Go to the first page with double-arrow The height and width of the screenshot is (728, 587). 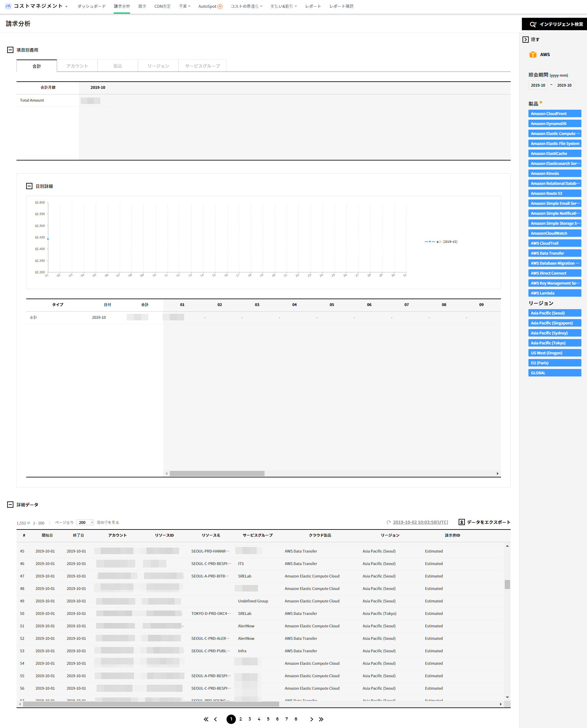206,719
